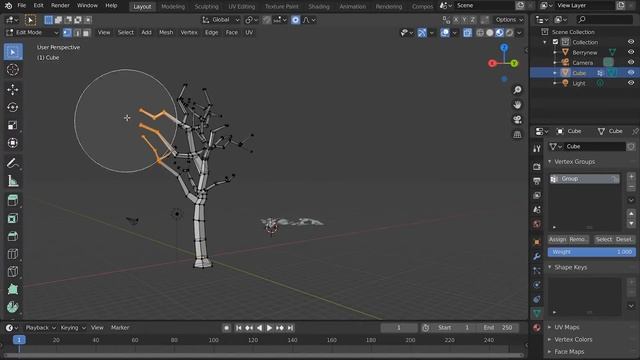Click the Start frame field
This screenshot has width=640, height=360.
pos(454,328)
